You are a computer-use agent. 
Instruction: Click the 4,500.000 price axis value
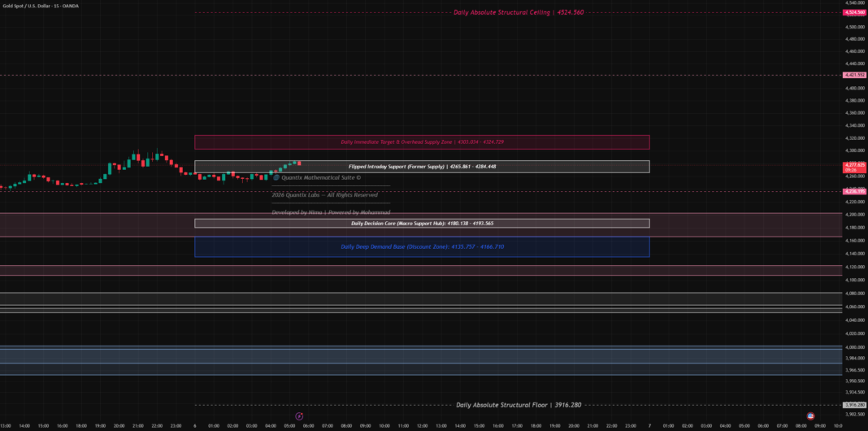click(855, 27)
